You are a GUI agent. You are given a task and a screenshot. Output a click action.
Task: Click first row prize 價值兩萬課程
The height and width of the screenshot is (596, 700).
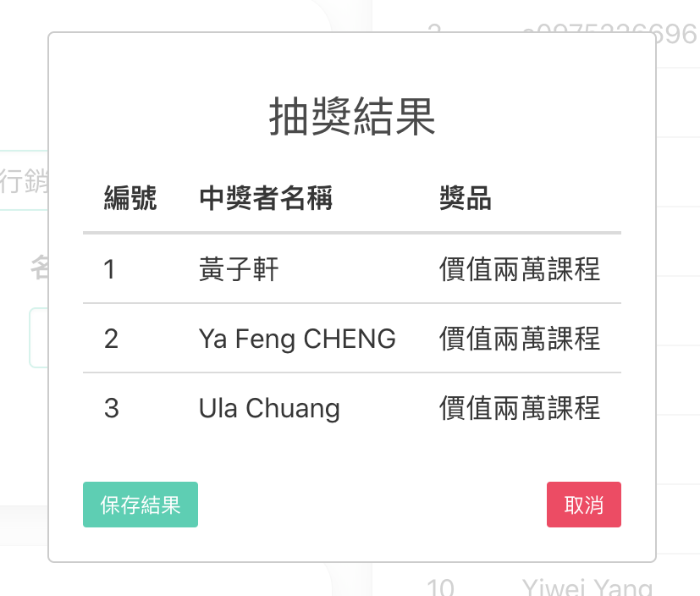coord(520,268)
